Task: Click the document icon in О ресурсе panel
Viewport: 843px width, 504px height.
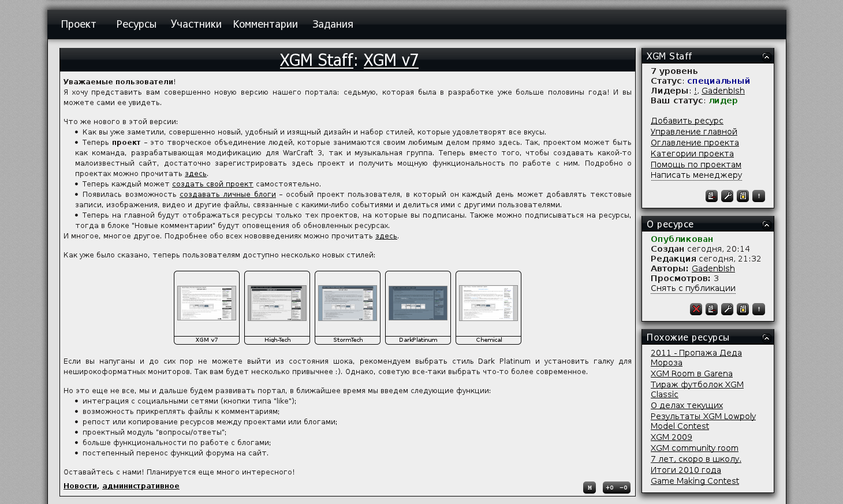Action: [711, 309]
